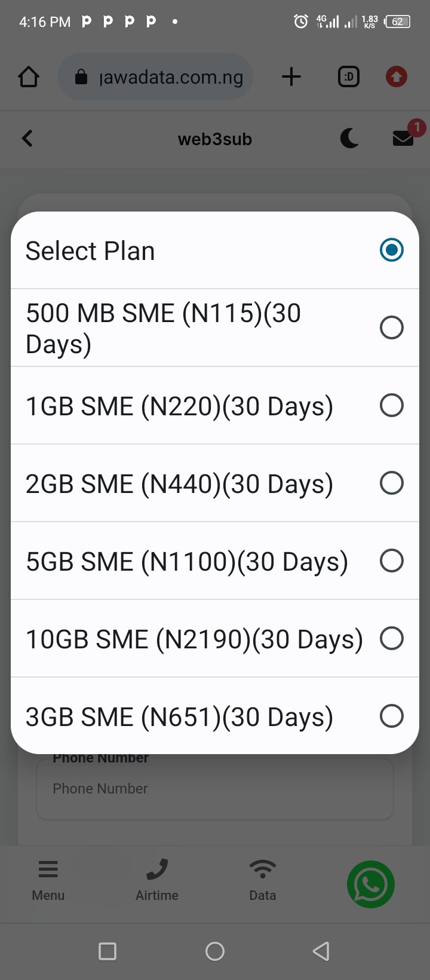
Task: Go back using the left chevron
Action: 27,139
